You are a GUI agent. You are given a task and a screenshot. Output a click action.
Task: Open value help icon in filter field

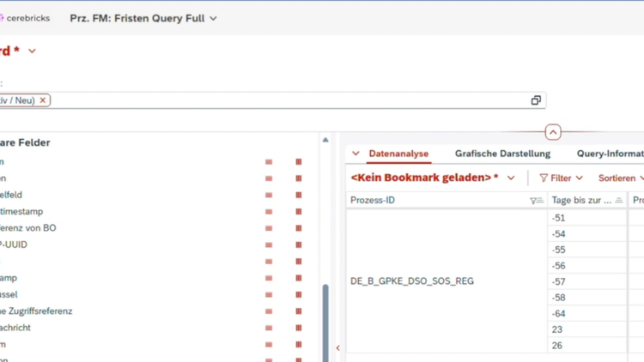(536, 100)
